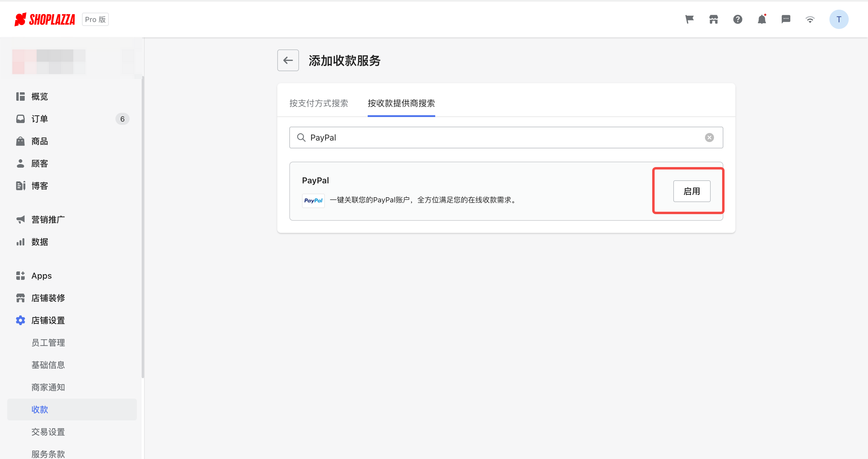Select 收款 submenu item
Image resolution: width=868 pixels, height=459 pixels.
(x=72, y=410)
